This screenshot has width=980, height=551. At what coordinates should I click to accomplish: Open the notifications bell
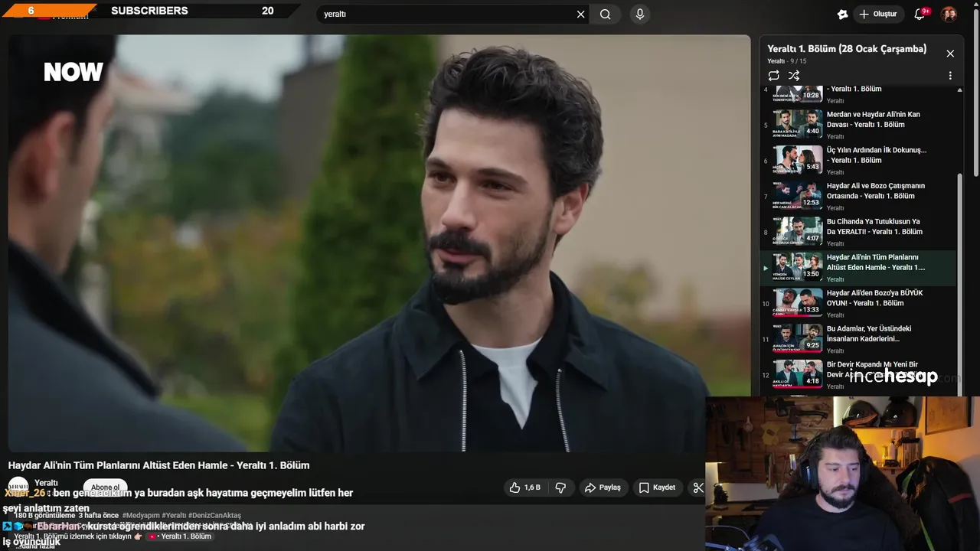[x=920, y=14]
